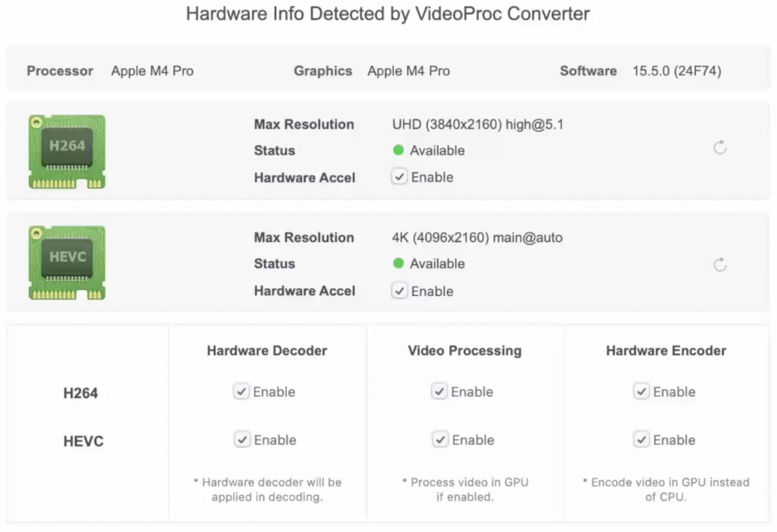This screenshot has height=532, width=777.
Task: Toggle Hardware Encoder for H264
Action: [x=641, y=392]
